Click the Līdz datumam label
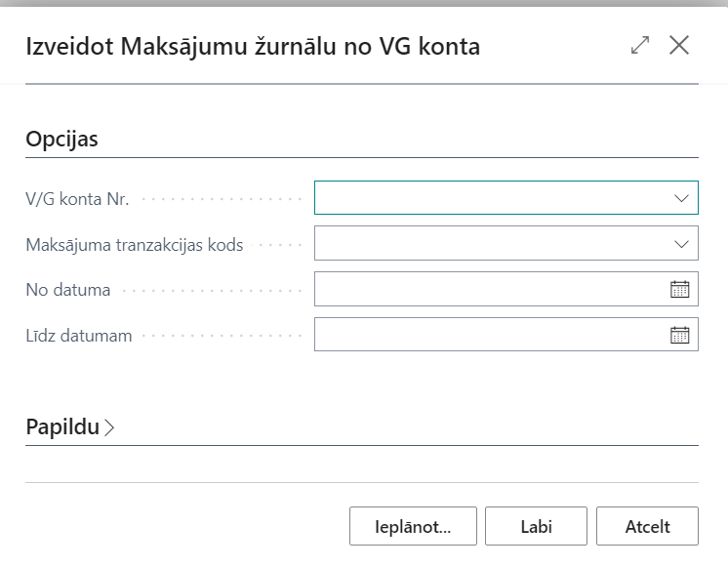This screenshot has width=728, height=567. 79,336
